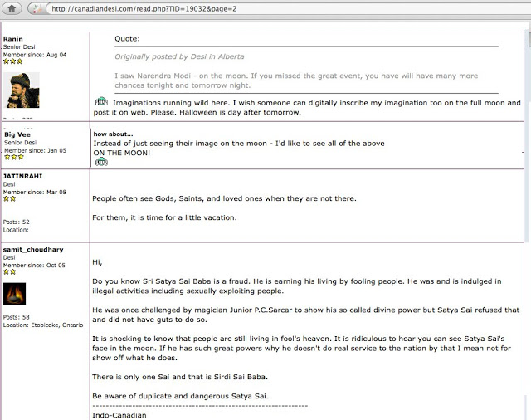Viewport: 531px width, 420px height.
Task: Click samit_choudhary's two-star rank icons
Action: tap(10, 272)
